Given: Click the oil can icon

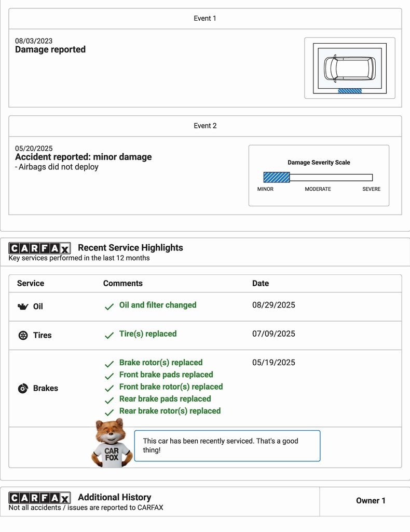Looking at the screenshot, I should point(22,307).
